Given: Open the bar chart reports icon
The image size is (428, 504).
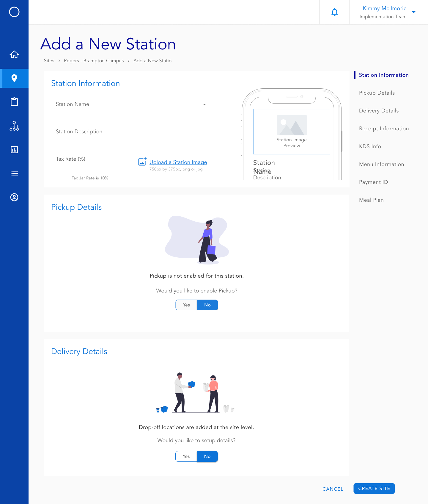Looking at the screenshot, I should (x=14, y=150).
